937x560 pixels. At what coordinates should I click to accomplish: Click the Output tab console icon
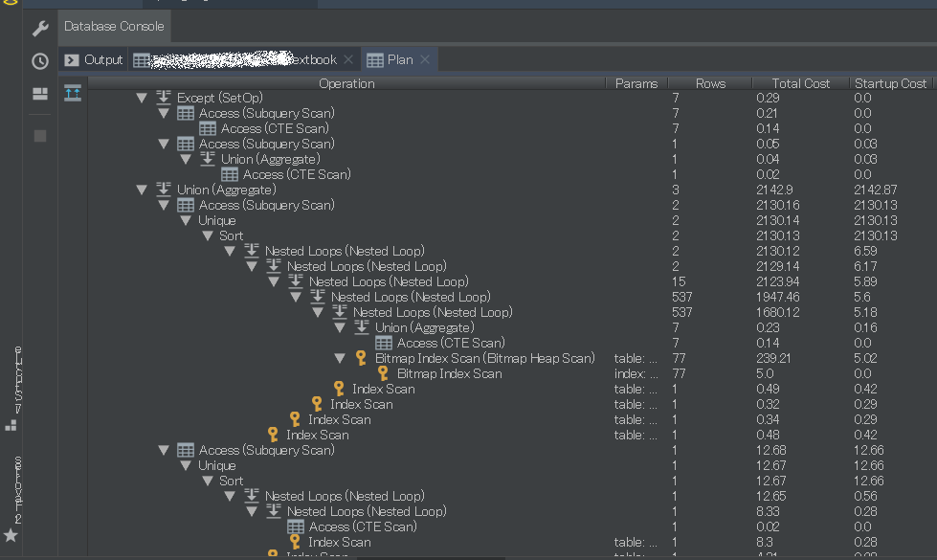pyautogui.click(x=72, y=59)
